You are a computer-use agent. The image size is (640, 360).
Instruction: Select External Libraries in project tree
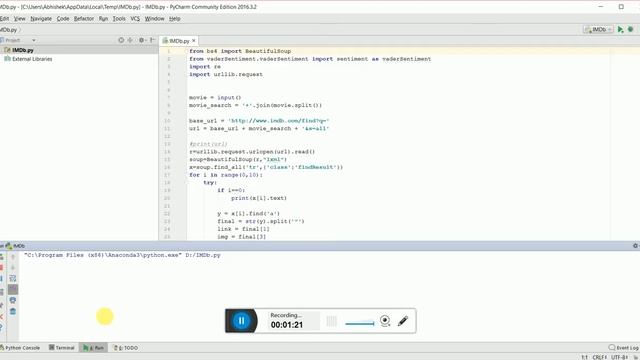(x=32, y=59)
